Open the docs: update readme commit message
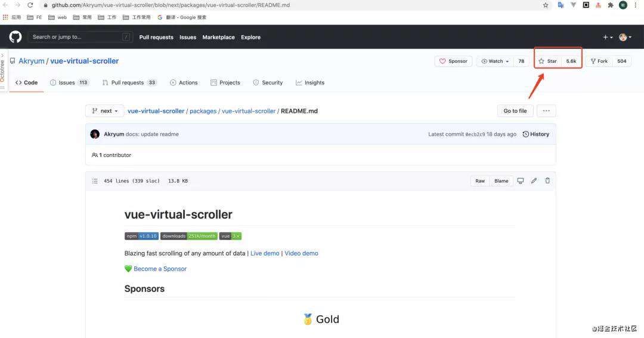Image resolution: width=644 pixels, height=338 pixels. [x=152, y=134]
